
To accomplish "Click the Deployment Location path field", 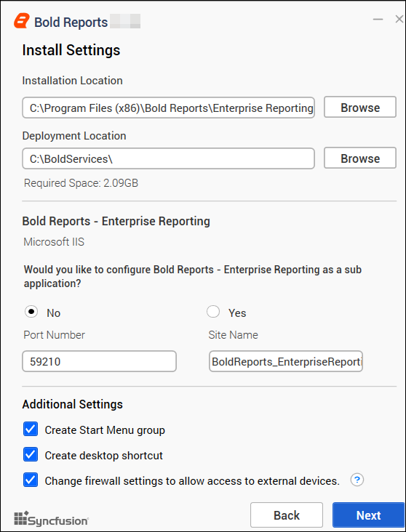I will (169, 158).
